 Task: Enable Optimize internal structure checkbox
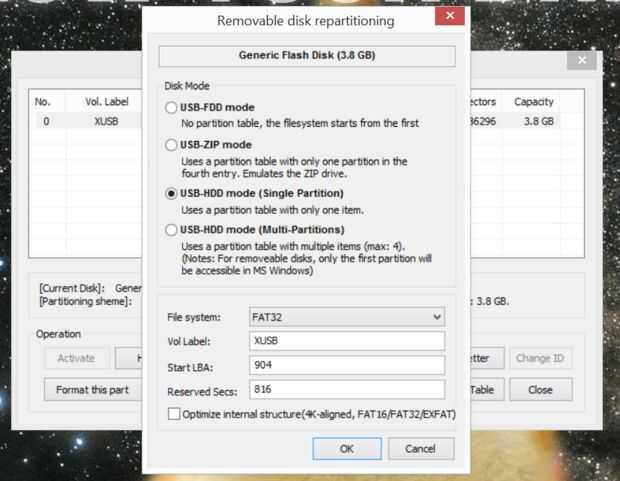(174, 414)
